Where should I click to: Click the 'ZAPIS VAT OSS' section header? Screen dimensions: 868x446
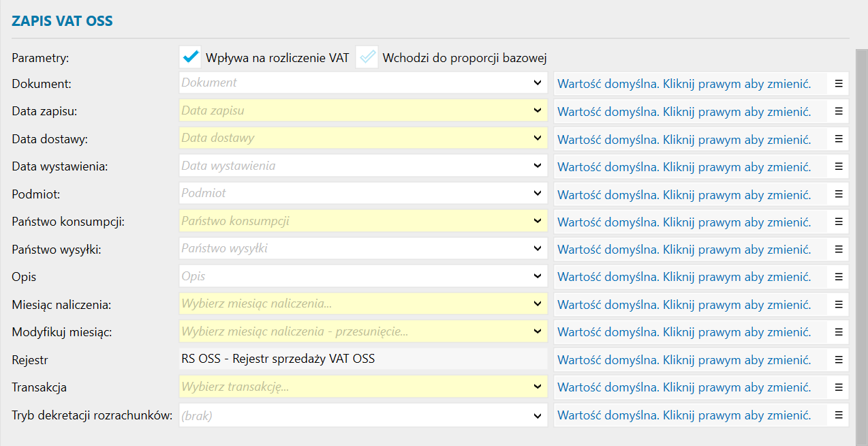click(x=62, y=21)
